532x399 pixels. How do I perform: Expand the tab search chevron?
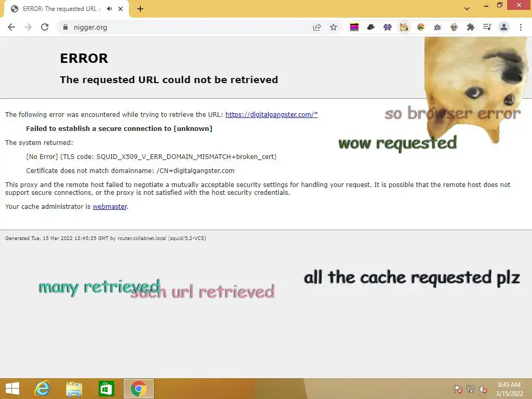467,9
